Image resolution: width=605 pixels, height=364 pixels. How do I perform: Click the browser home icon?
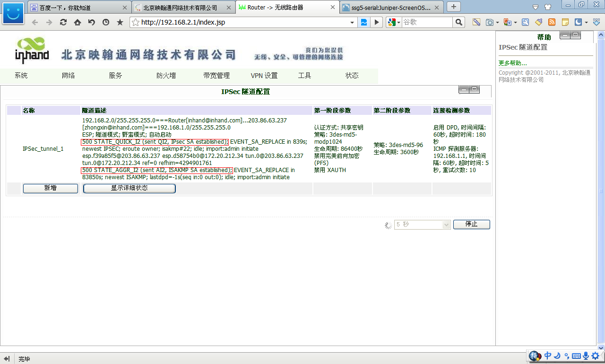pos(77,22)
